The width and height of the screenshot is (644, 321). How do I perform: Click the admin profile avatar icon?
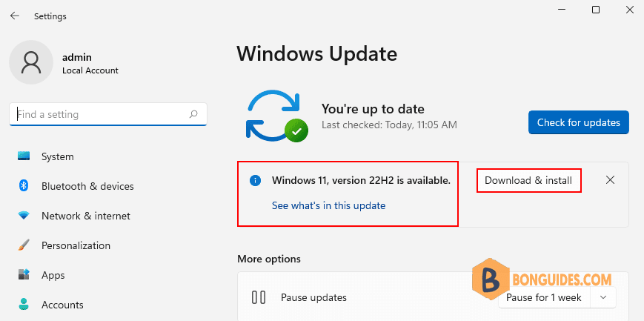point(31,62)
